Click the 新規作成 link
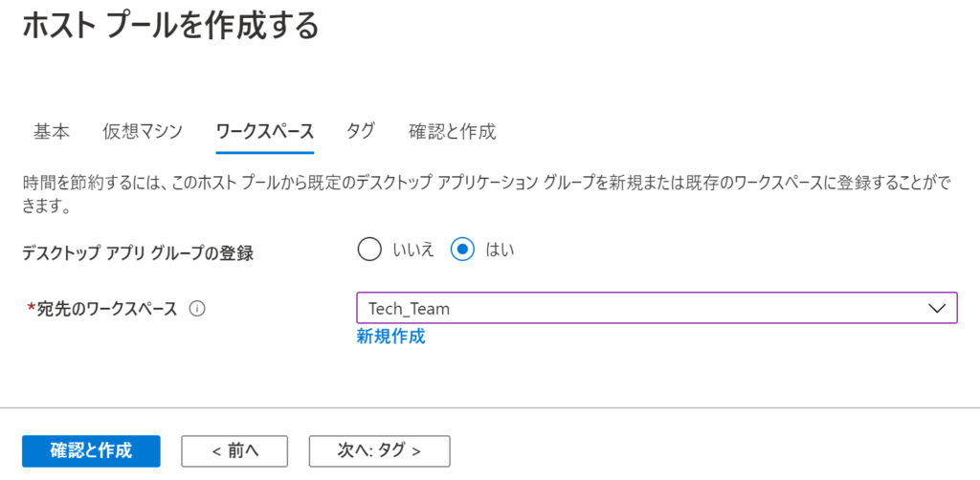The width and height of the screenshot is (980, 480). [390, 338]
